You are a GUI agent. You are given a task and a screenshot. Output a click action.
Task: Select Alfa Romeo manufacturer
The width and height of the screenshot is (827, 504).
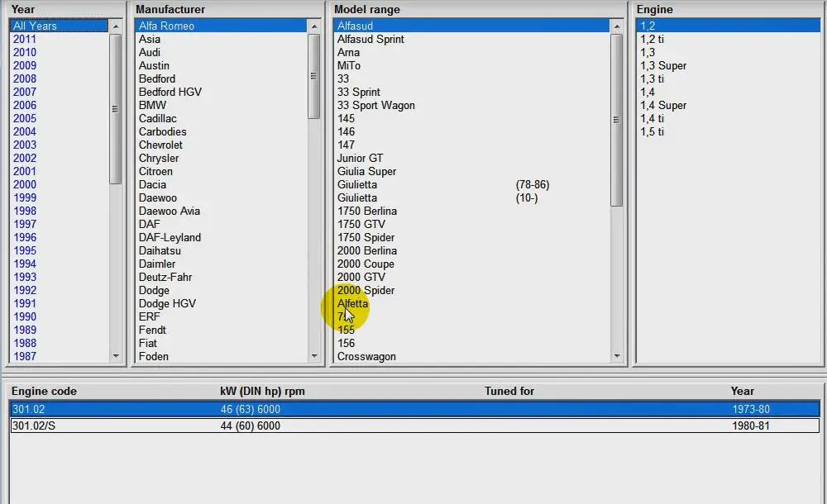(x=221, y=26)
